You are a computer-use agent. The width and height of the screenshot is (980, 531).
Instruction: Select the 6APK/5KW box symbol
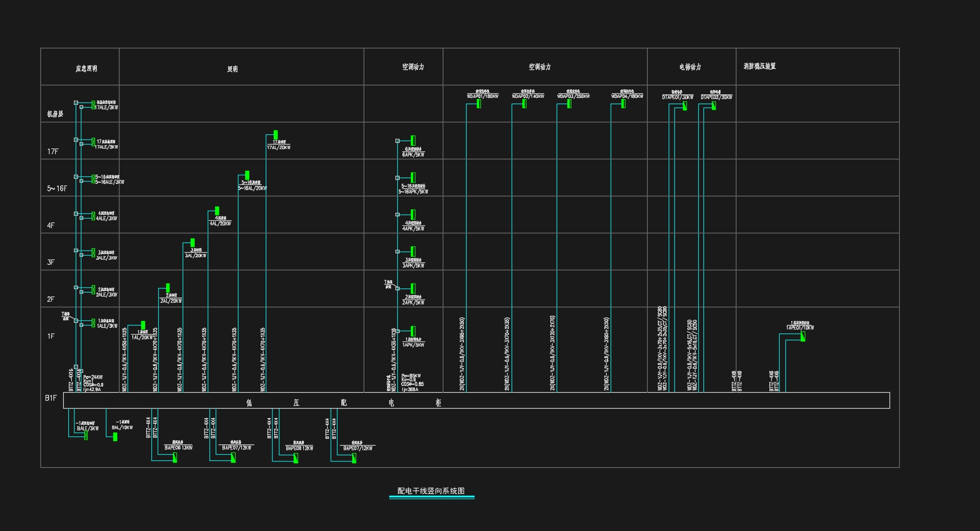tap(413, 140)
